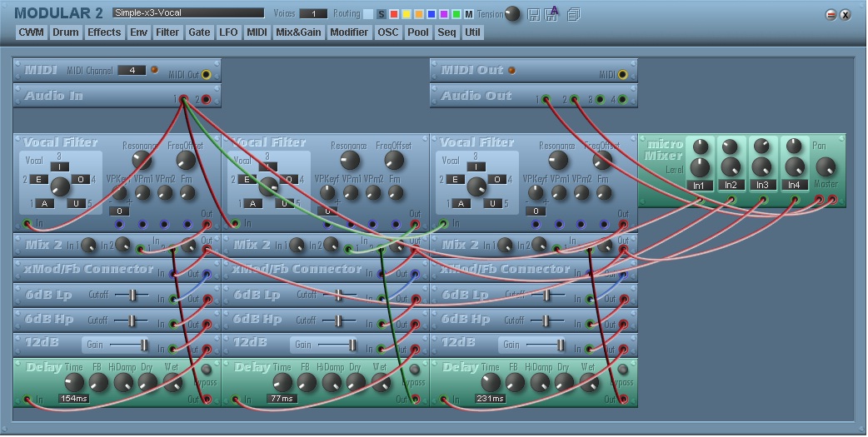Click the Tension knob in header
This screenshot has height=437, width=868.
(x=512, y=14)
